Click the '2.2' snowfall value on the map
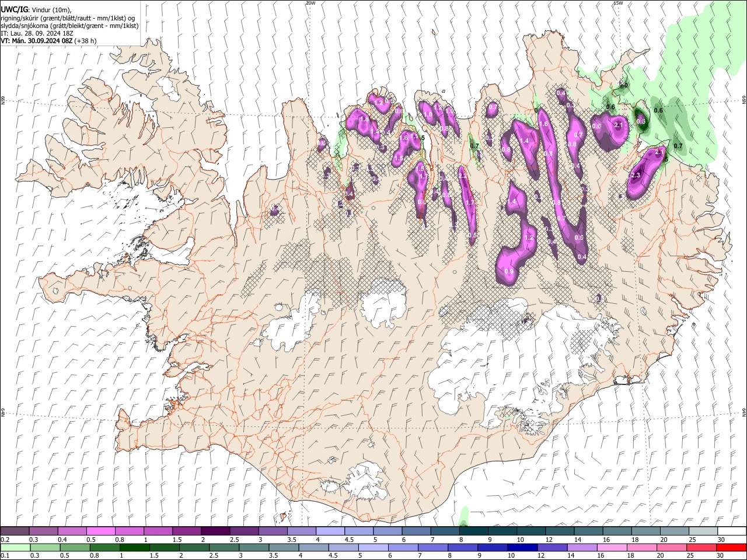This screenshot has height=560, width=747. click(463, 176)
